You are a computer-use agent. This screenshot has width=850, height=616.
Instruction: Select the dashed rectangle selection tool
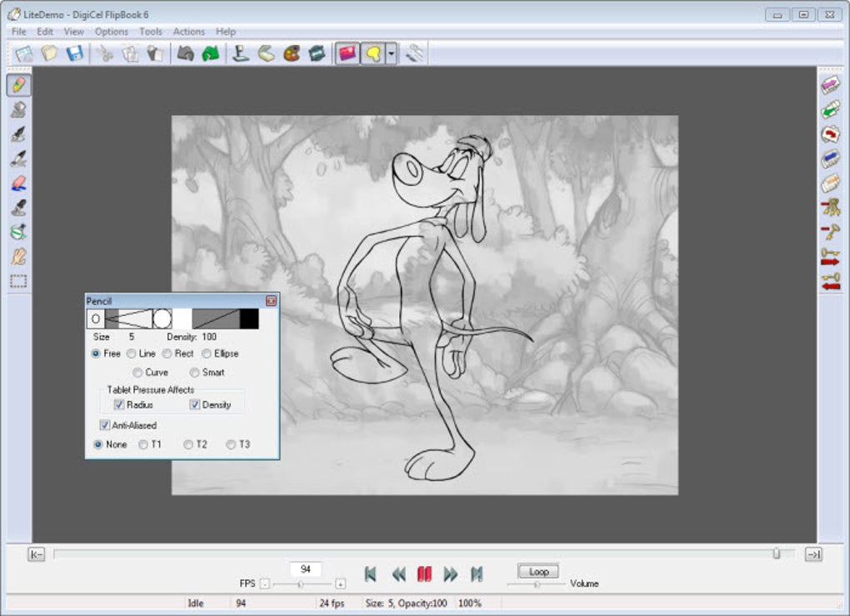(x=18, y=281)
